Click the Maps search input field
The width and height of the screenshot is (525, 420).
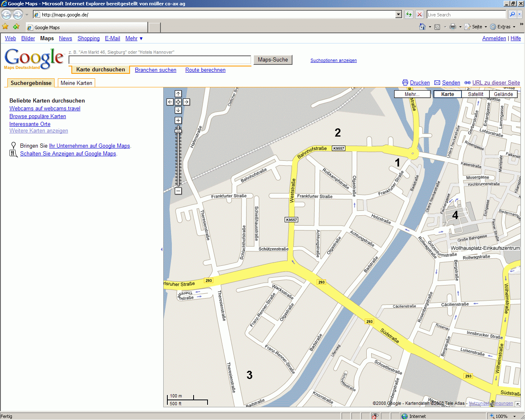click(160, 60)
